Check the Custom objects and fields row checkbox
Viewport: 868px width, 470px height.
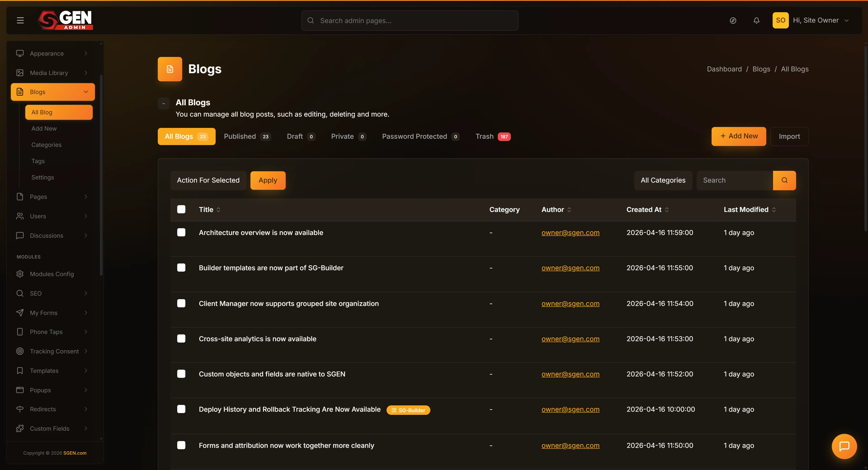click(x=181, y=374)
